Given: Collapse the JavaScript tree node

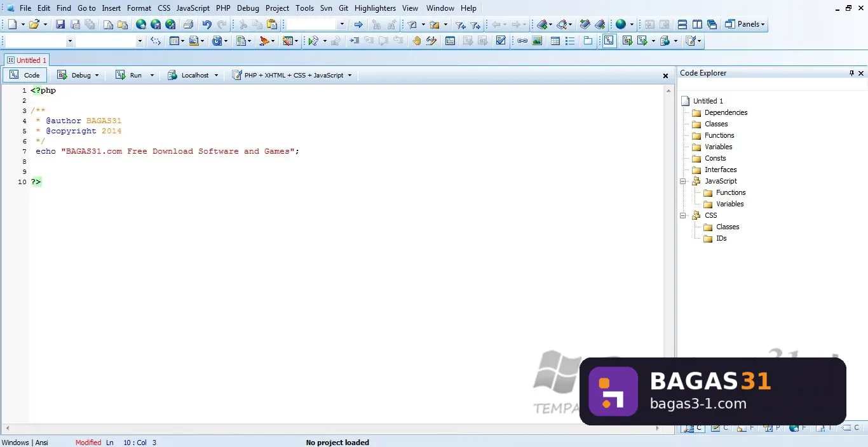Looking at the screenshot, I should [683, 181].
